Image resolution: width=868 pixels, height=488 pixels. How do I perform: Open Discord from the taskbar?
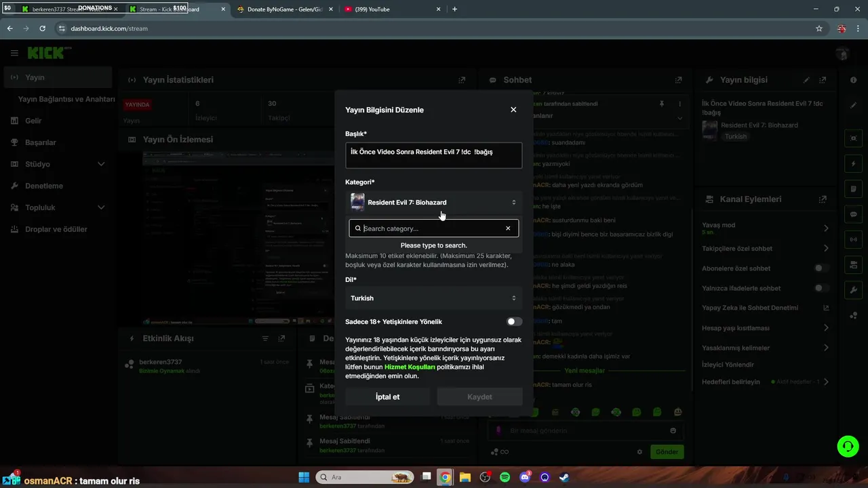(x=524, y=477)
